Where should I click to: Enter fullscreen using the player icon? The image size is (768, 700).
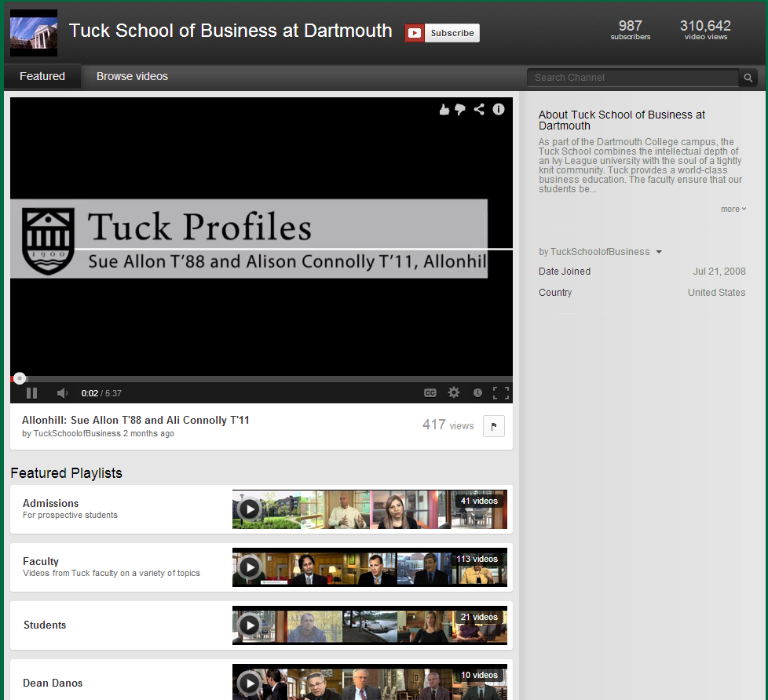click(501, 392)
